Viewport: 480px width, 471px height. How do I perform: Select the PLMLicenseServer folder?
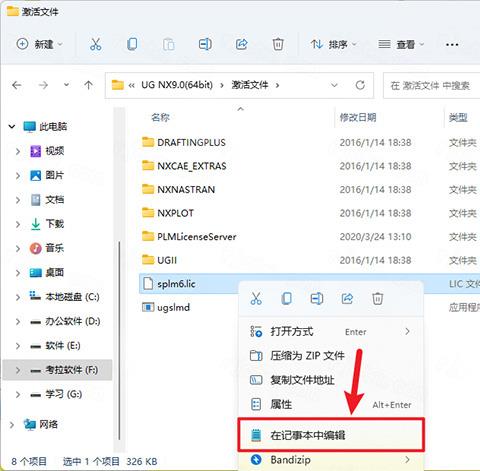197,237
